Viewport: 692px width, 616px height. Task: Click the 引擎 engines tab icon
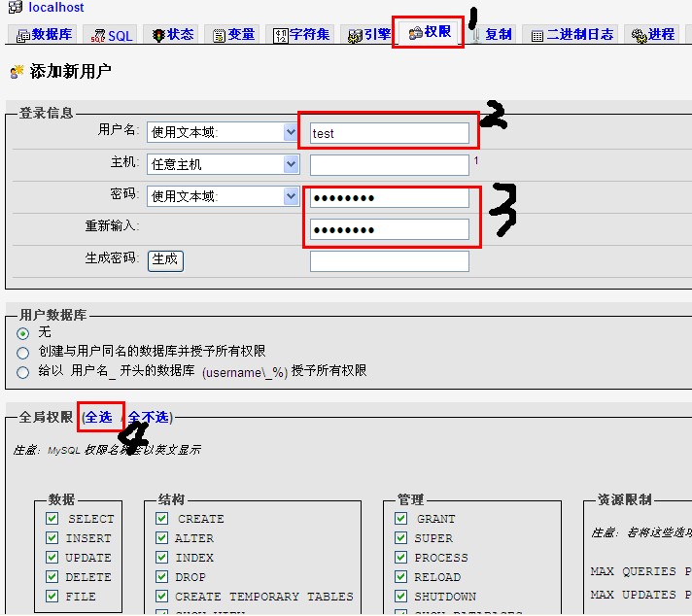356,35
